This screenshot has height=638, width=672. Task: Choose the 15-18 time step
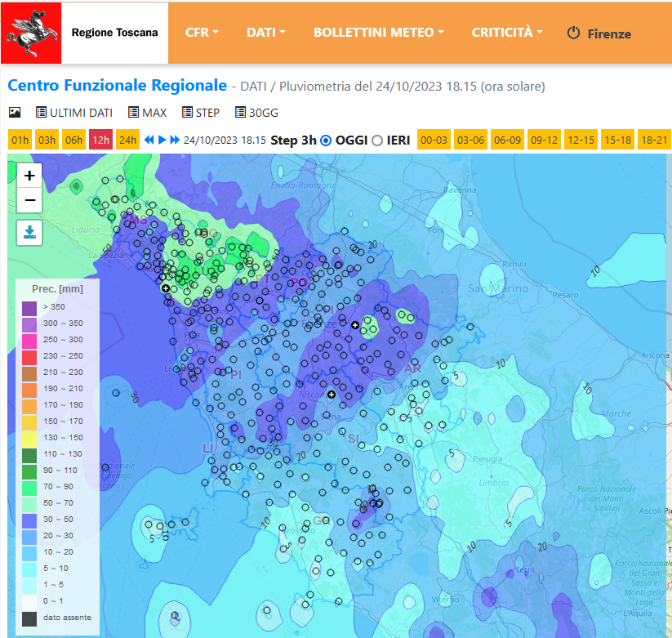click(x=618, y=140)
